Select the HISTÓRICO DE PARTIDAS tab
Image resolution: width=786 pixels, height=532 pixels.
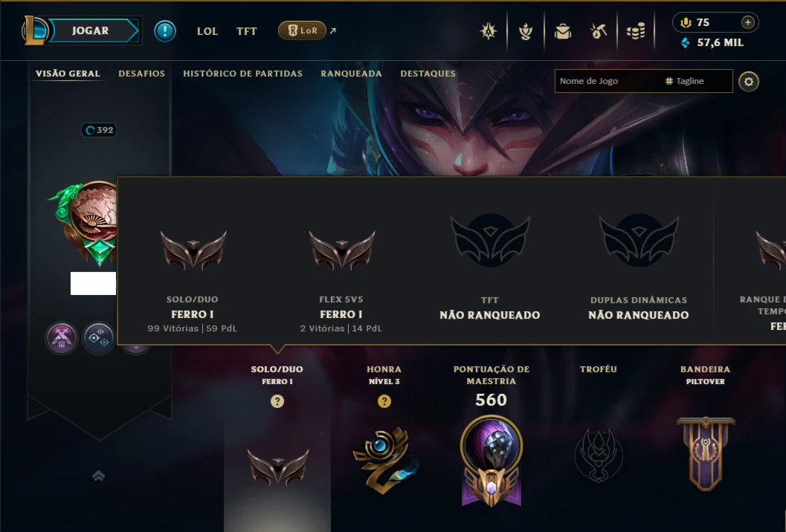(242, 74)
